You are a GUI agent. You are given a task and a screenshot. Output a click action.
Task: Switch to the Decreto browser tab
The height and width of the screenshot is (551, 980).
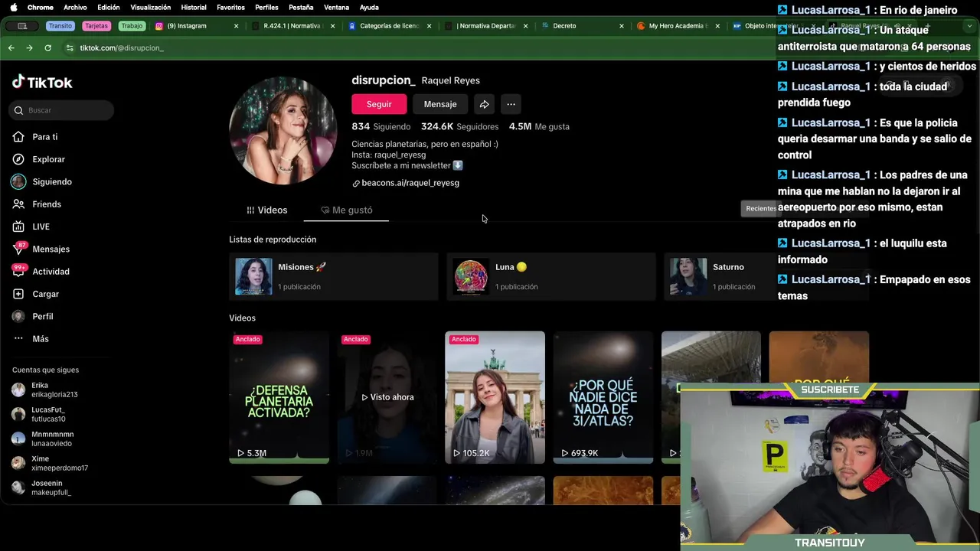coord(582,26)
